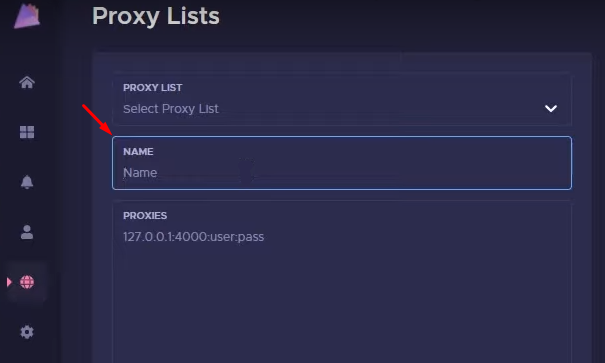Open the user profile icon

(27, 232)
